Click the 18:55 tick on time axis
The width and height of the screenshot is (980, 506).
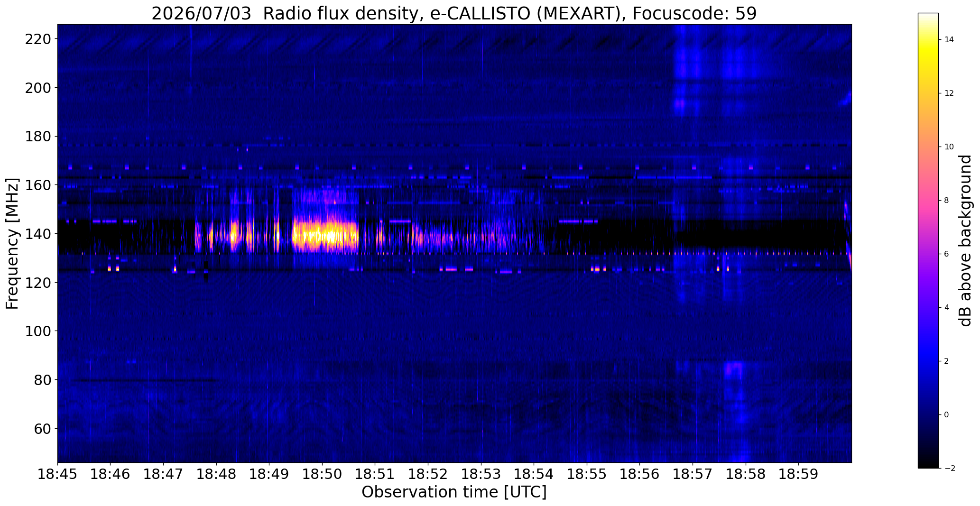point(587,474)
